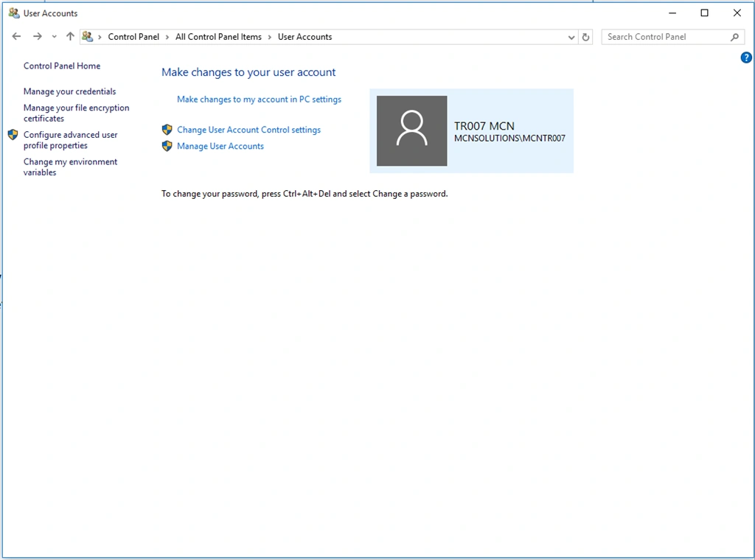Screen dimensions: 755x560
Task: Click shield icon beside Change User Account Control
Action: pos(167,130)
